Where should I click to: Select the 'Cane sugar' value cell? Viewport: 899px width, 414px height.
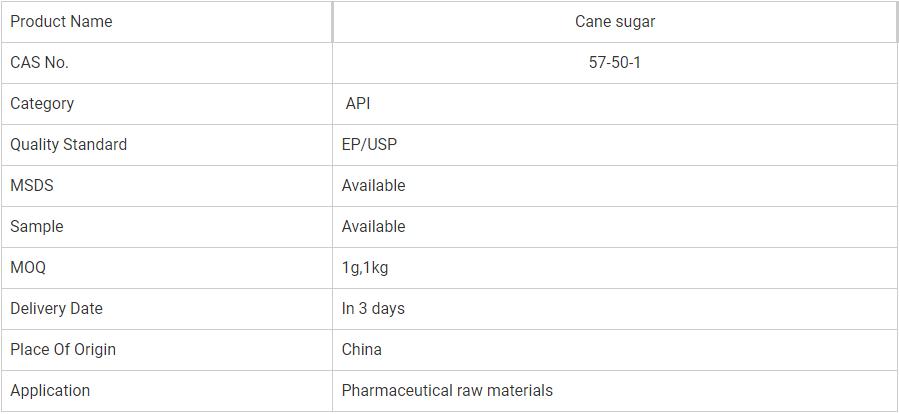(615, 21)
